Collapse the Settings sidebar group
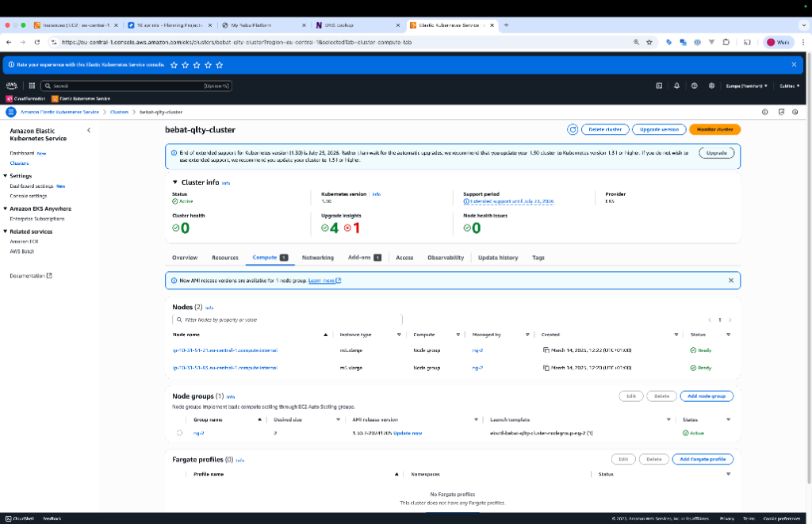 click(6, 176)
